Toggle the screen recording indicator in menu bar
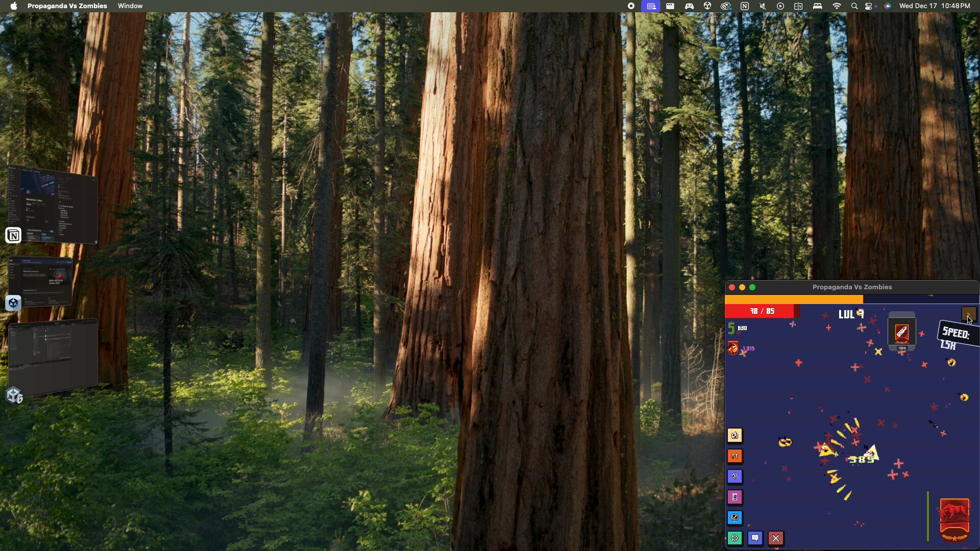This screenshot has height=551, width=980. click(630, 6)
